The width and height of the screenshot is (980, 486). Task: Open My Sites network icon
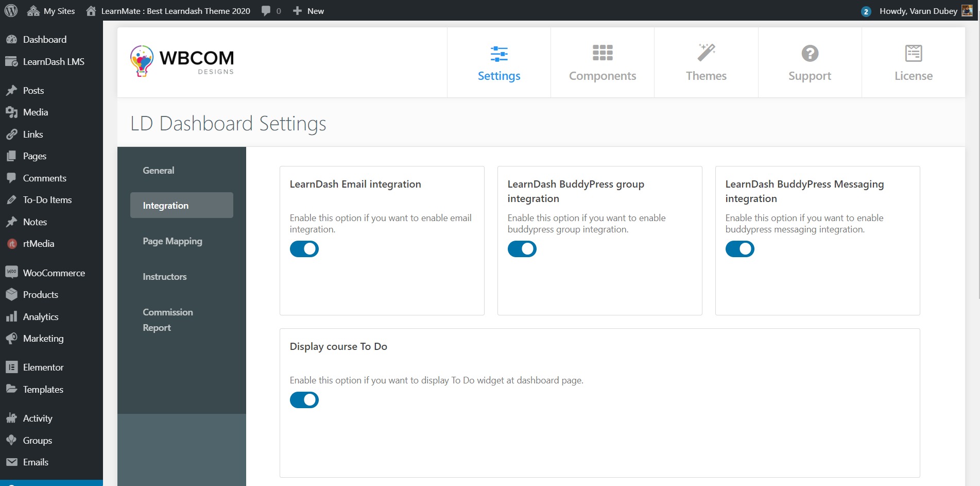click(x=33, y=11)
